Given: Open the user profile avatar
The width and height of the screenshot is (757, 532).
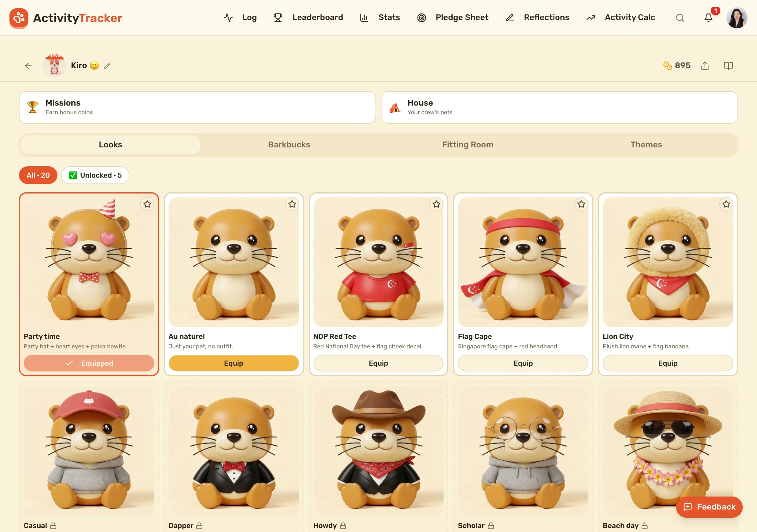Looking at the screenshot, I should click(x=736, y=18).
